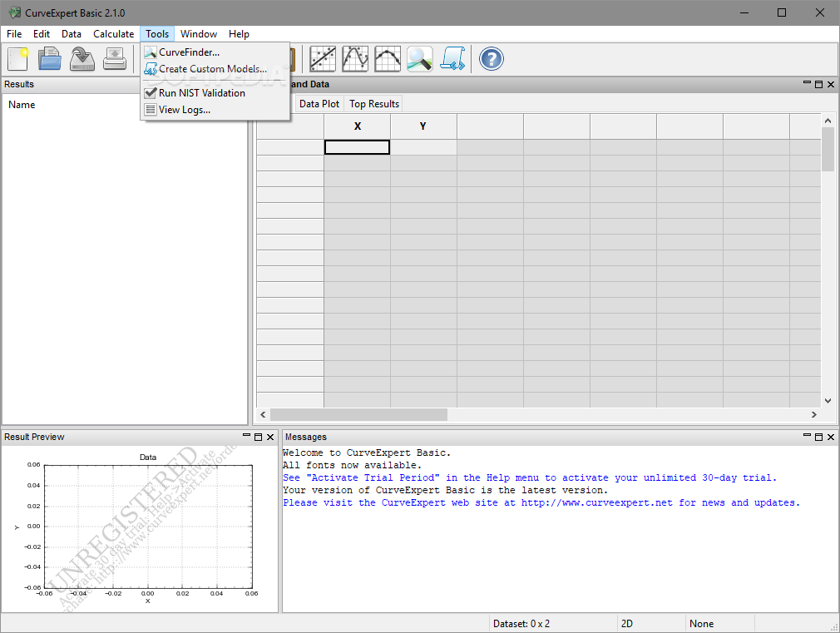Open the Edit menu
This screenshot has width=840, height=633.
click(x=42, y=34)
